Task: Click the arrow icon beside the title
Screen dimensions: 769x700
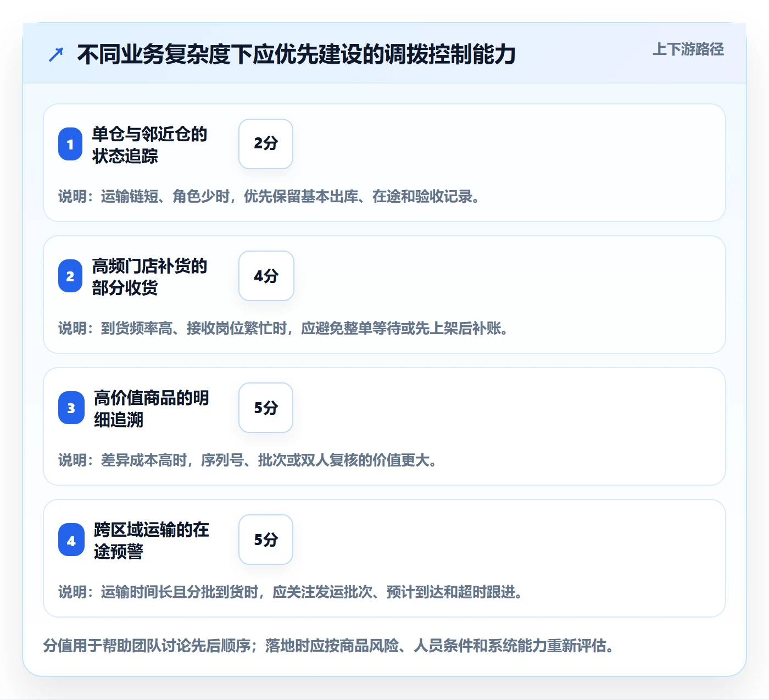Action: 56,54
